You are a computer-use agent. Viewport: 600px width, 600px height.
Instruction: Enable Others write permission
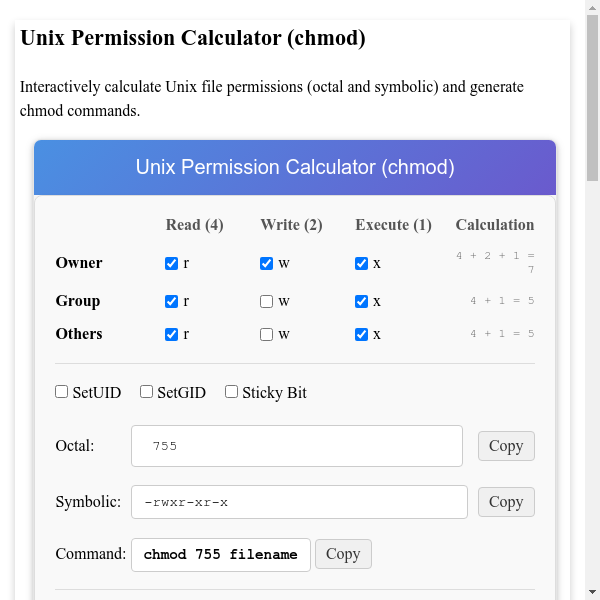click(267, 335)
